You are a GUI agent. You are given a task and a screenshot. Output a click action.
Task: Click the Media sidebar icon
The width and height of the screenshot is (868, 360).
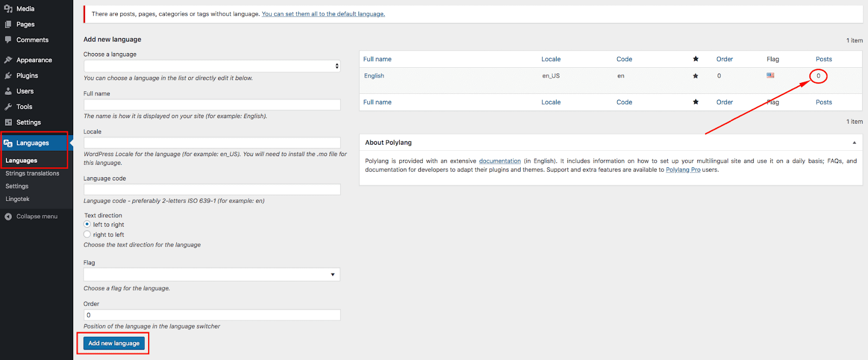[x=8, y=9]
